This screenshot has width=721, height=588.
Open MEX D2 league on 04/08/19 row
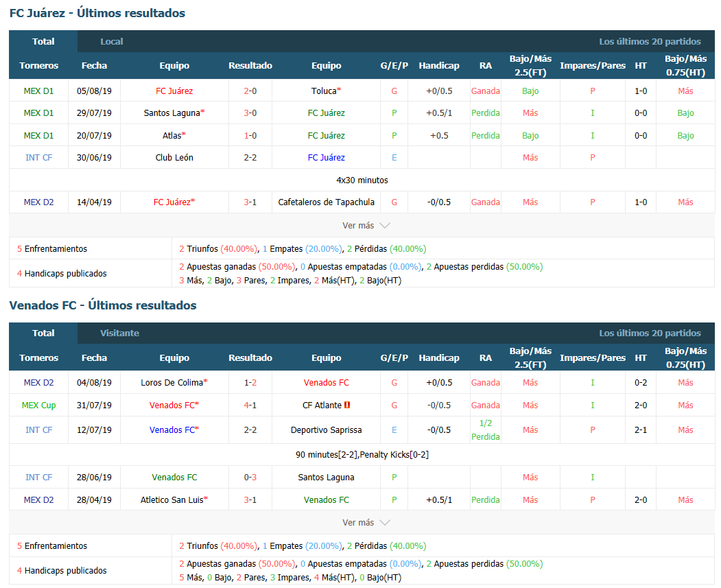[38, 382]
